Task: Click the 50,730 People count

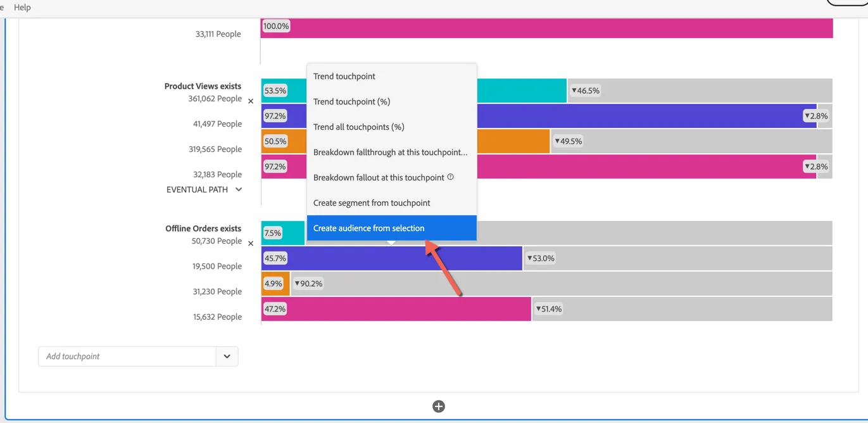Action: (x=217, y=241)
